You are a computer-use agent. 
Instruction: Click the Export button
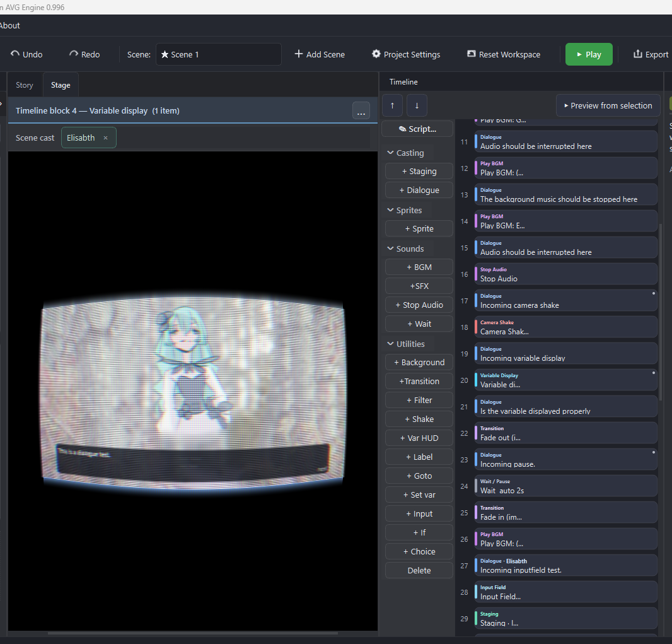click(651, 54)
